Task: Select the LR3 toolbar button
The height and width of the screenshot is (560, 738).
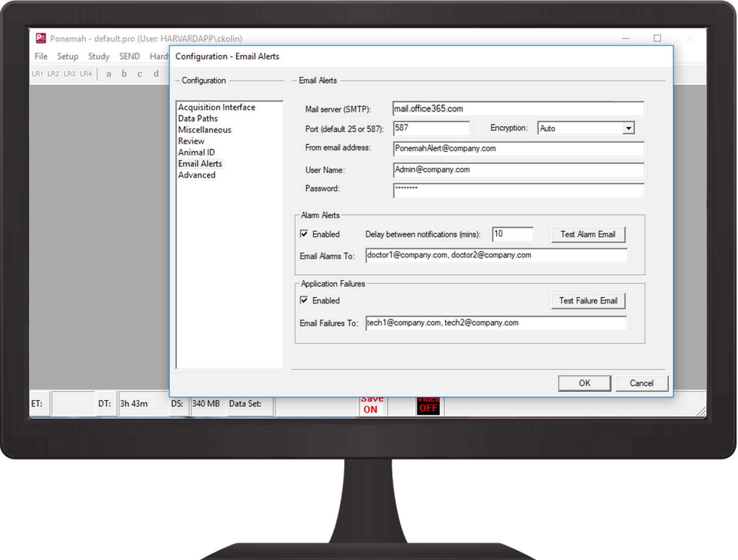Action: 69,74
